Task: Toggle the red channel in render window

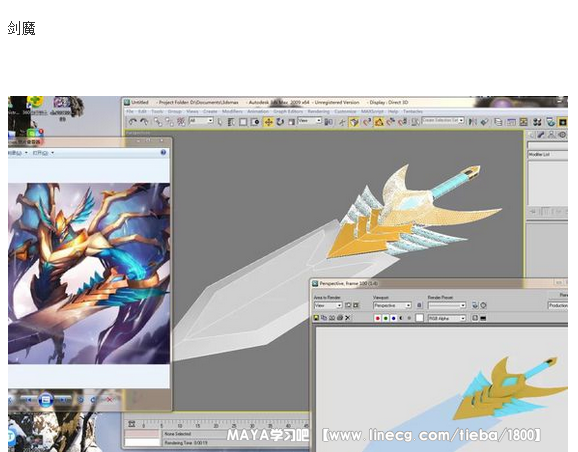Action: [377, 318]
